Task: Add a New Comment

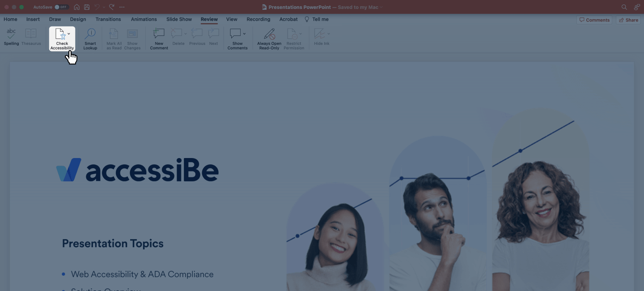Action: [x=159, y=34]
